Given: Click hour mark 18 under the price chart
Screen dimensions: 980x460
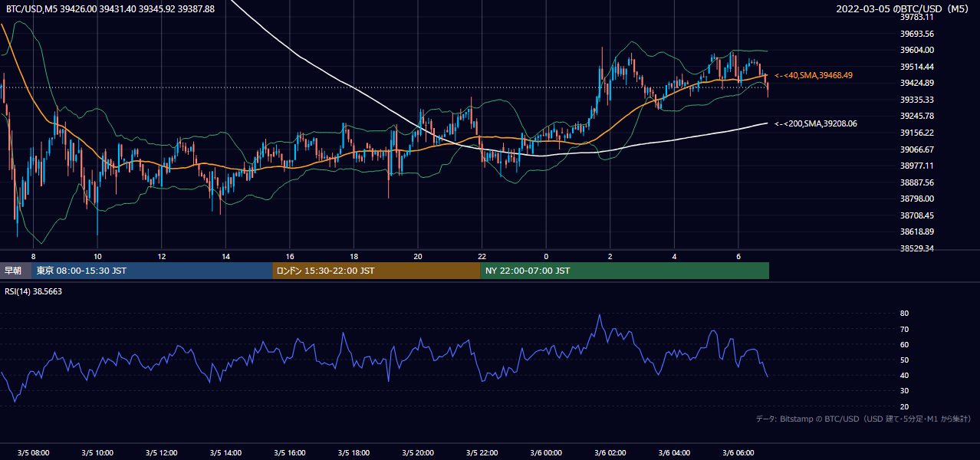Looking at the screenshot, I should pos(354,256).
